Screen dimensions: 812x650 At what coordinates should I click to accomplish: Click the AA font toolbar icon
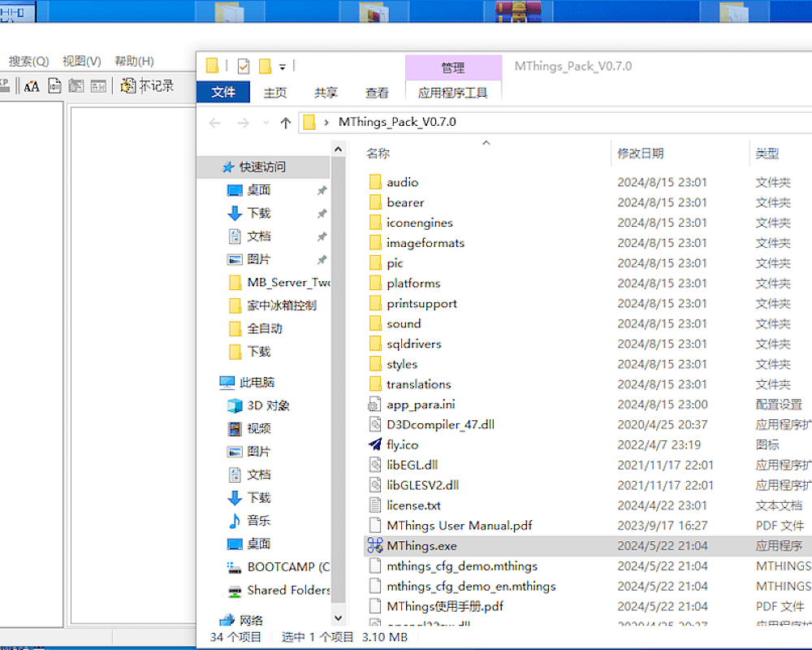(x=32, y=86)
